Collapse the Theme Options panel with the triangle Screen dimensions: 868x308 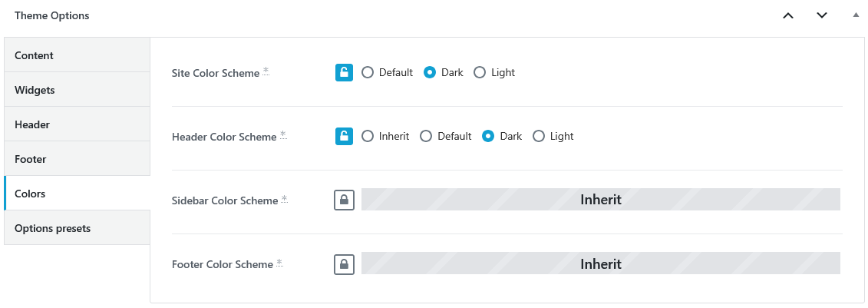point(856,15)
